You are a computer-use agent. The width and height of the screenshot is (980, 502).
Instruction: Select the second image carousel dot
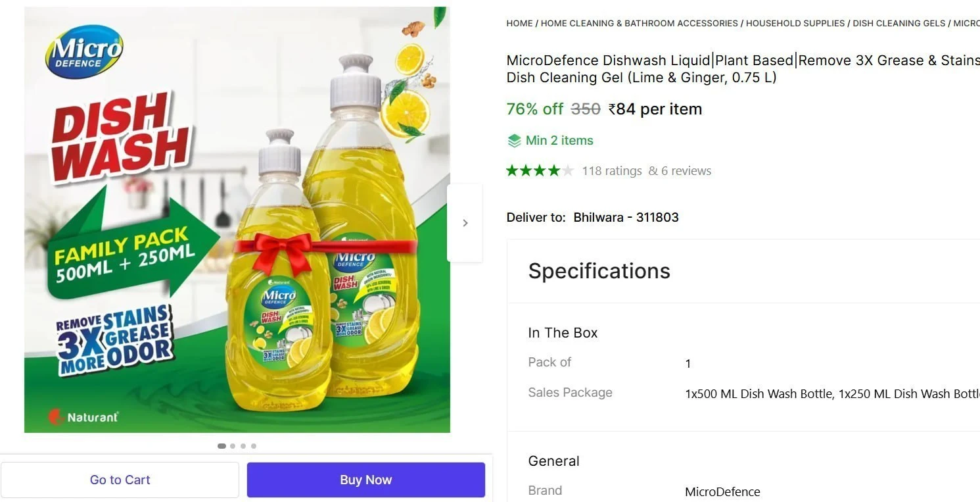click(x=233, y=446)
